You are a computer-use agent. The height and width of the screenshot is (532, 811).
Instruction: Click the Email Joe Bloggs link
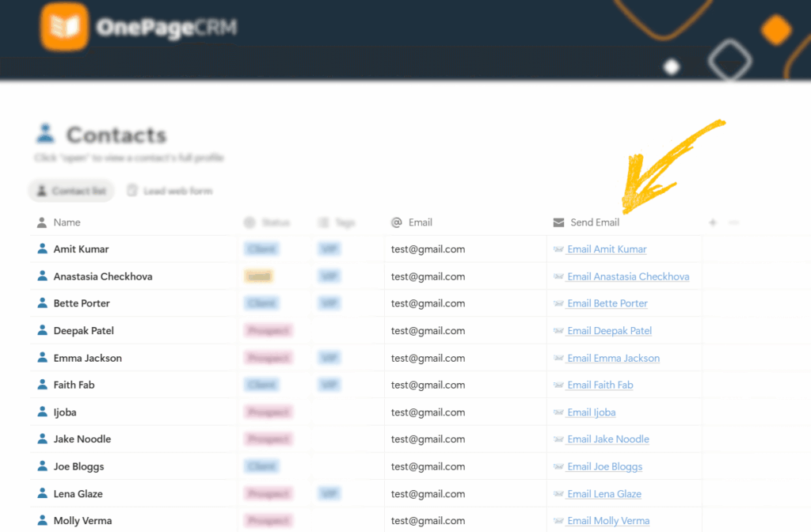604,466
